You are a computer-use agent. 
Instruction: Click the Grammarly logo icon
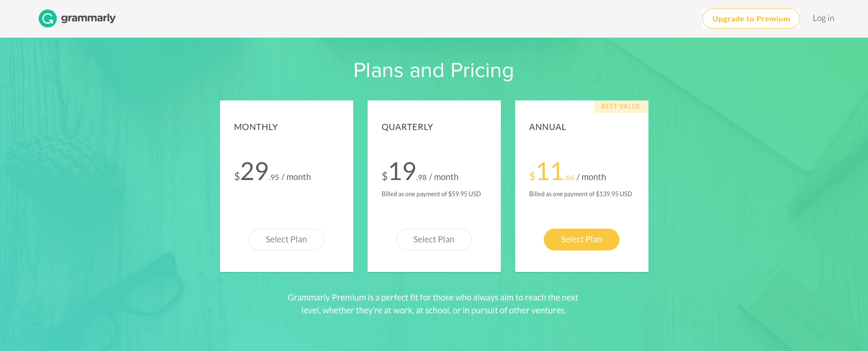tap(47, 18)
